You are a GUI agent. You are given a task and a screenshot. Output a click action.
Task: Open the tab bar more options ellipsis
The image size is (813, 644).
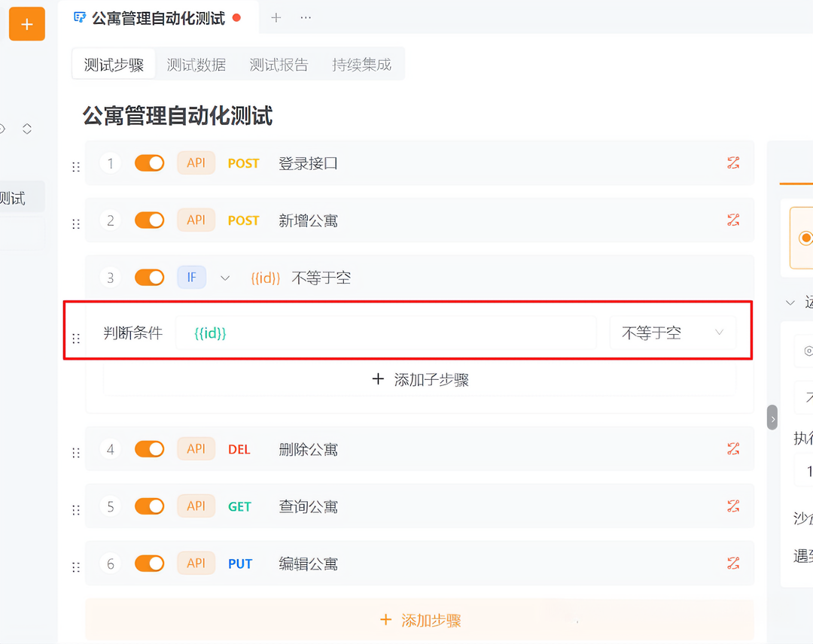coord(306,17)
